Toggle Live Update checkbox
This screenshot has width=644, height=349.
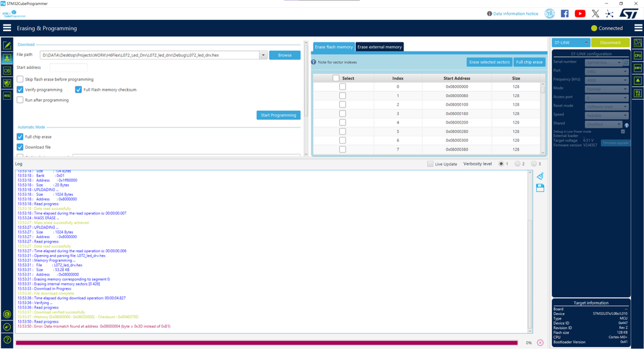point(430,164)
